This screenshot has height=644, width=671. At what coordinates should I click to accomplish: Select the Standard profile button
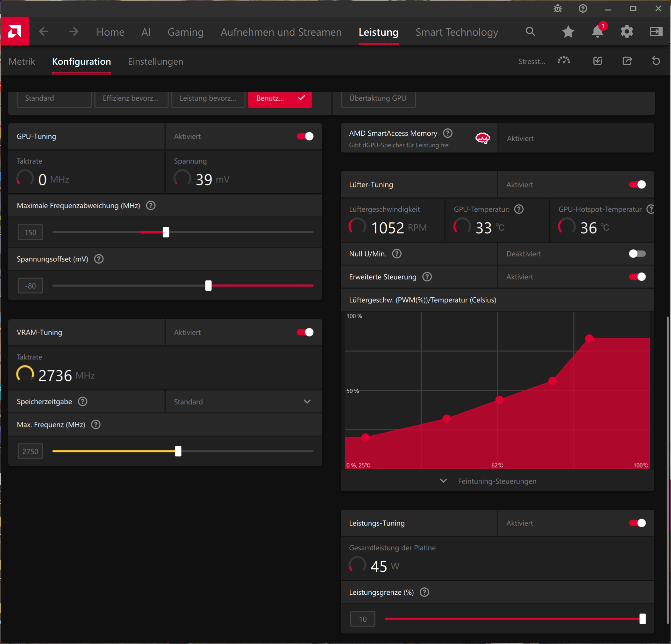[x=54, y=99]
